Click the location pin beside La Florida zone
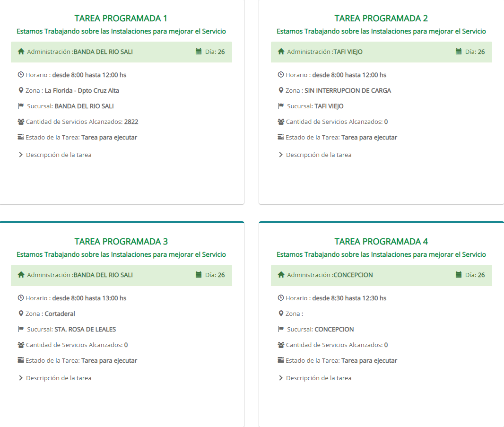Screen dimensions: 504x427 21,90
